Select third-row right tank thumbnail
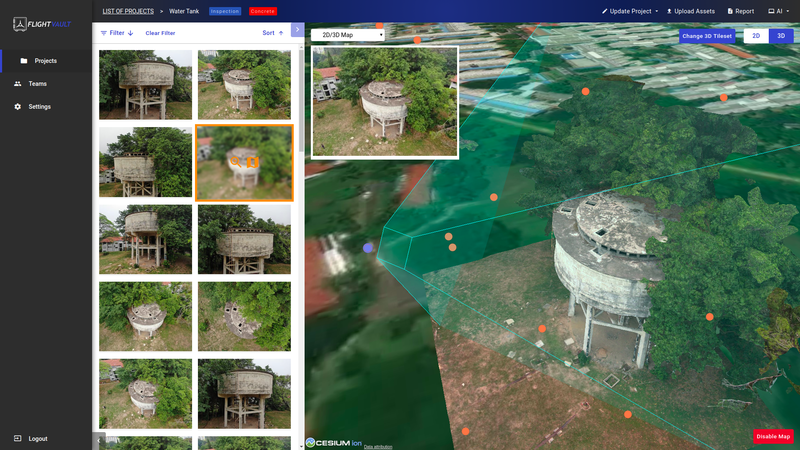 coord(244,239)
